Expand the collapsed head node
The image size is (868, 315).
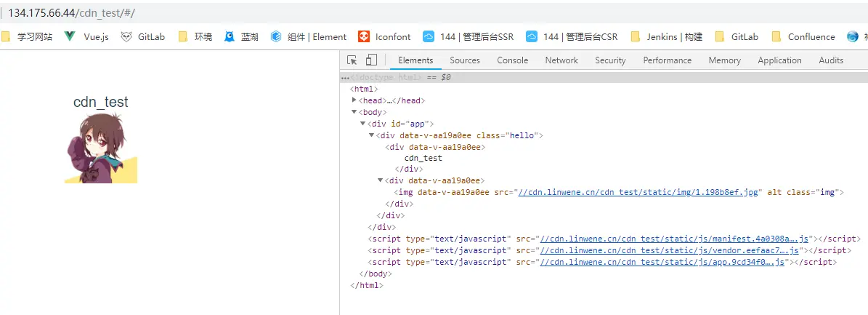click(x=354, y=100)
